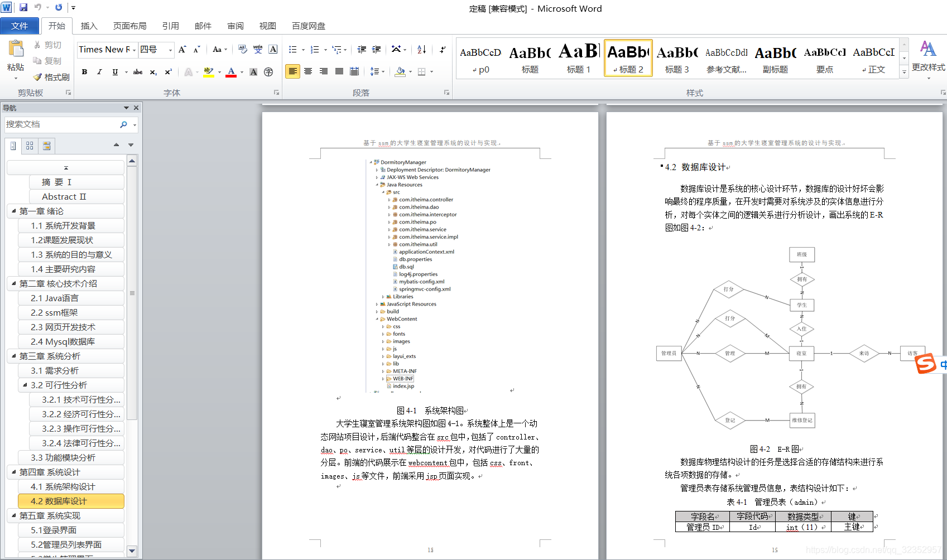Click the Cut (剪切) scissors button
Image resolution: width=947 pixels, height=560 pixels.
coord(47,45)
